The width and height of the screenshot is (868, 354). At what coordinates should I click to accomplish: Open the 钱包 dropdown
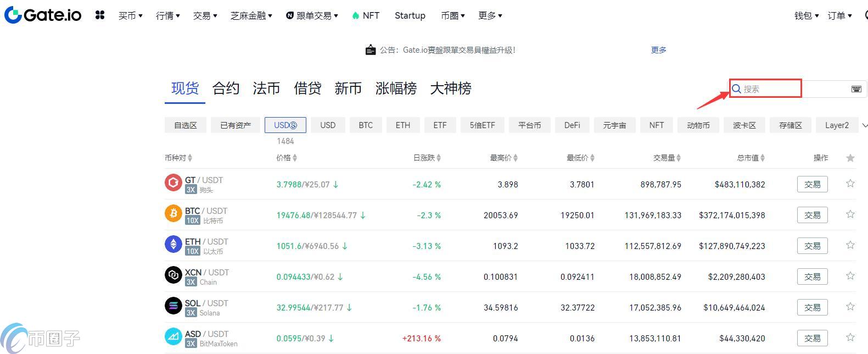click(x=806, y=16)
